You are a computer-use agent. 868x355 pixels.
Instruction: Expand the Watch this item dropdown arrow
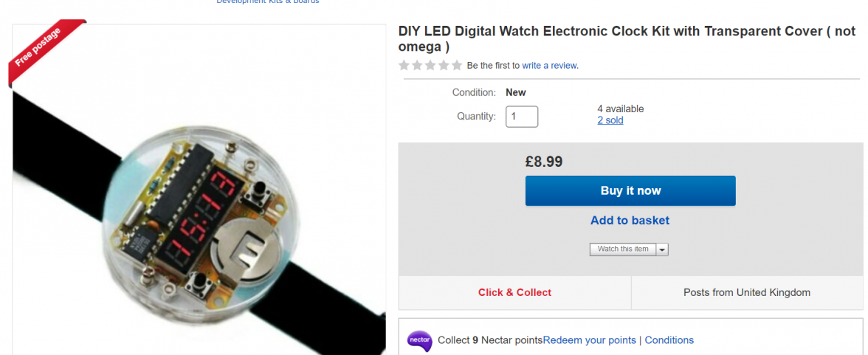tap(662, 249)
